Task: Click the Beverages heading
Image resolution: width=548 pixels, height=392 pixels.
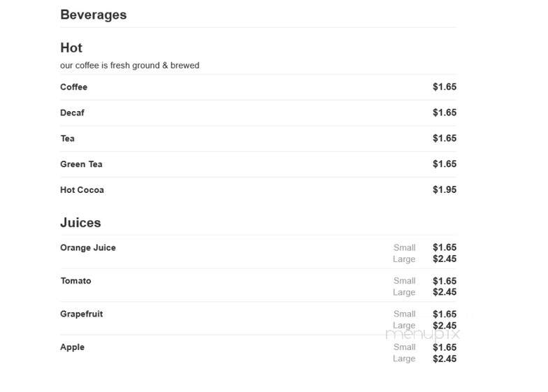Action: click(x=94, y=15)
